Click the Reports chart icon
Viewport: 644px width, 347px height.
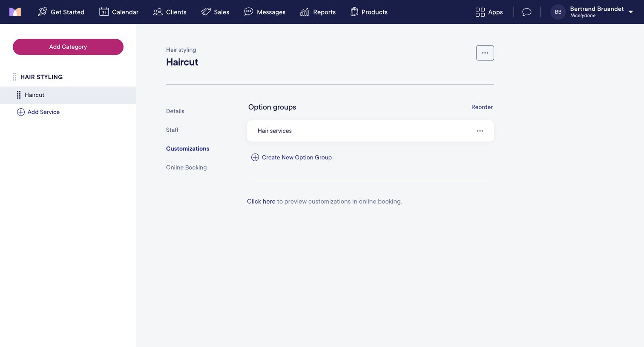point(305,12)
